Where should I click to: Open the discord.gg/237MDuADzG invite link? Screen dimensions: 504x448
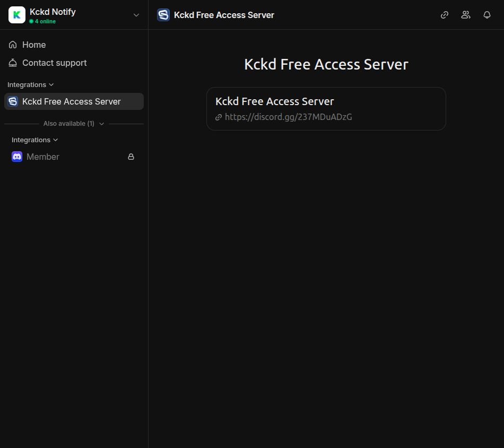[288, 117]
